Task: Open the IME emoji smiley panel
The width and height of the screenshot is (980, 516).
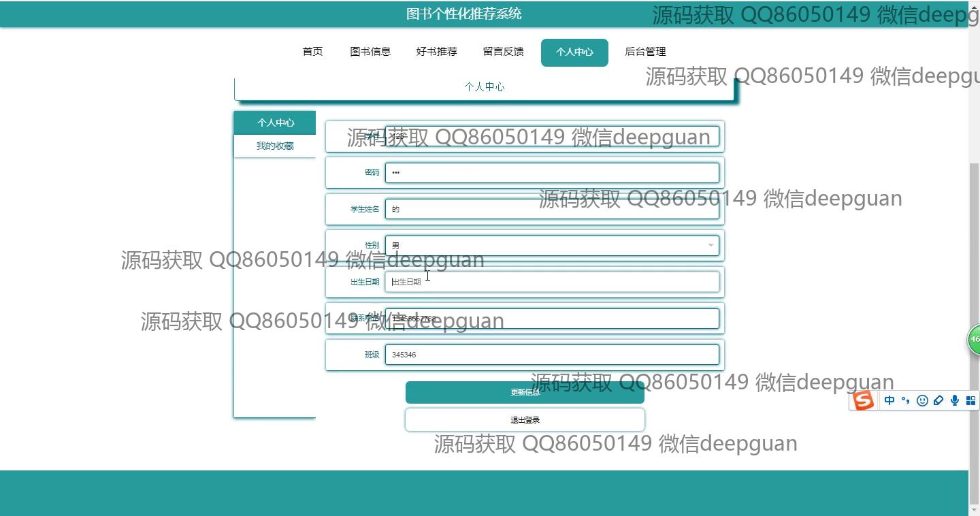Action: pyautogui.click(x=922, y=401)
